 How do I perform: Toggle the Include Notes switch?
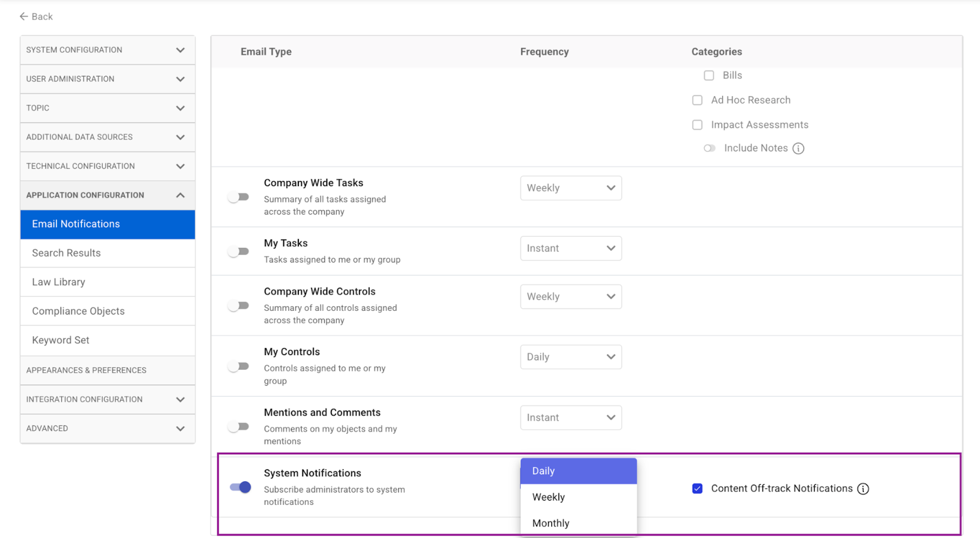[709, 148]
